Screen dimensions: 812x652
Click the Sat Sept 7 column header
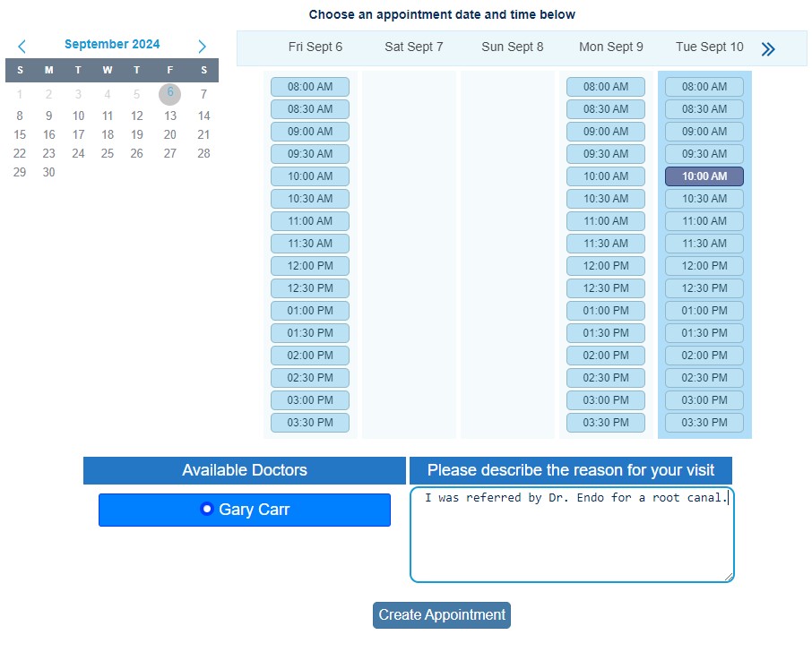[x=414, y=47]
